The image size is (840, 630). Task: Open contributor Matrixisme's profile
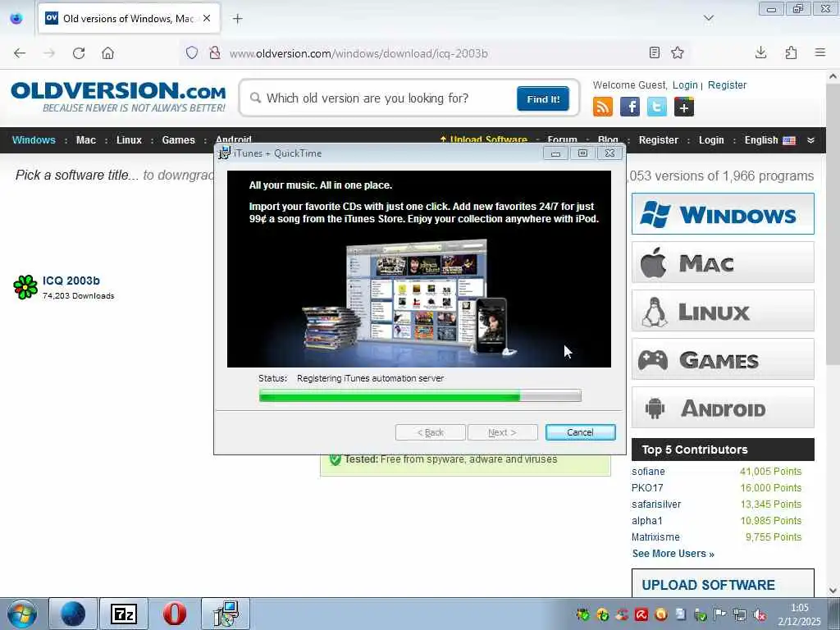click(x=655, y=536)
